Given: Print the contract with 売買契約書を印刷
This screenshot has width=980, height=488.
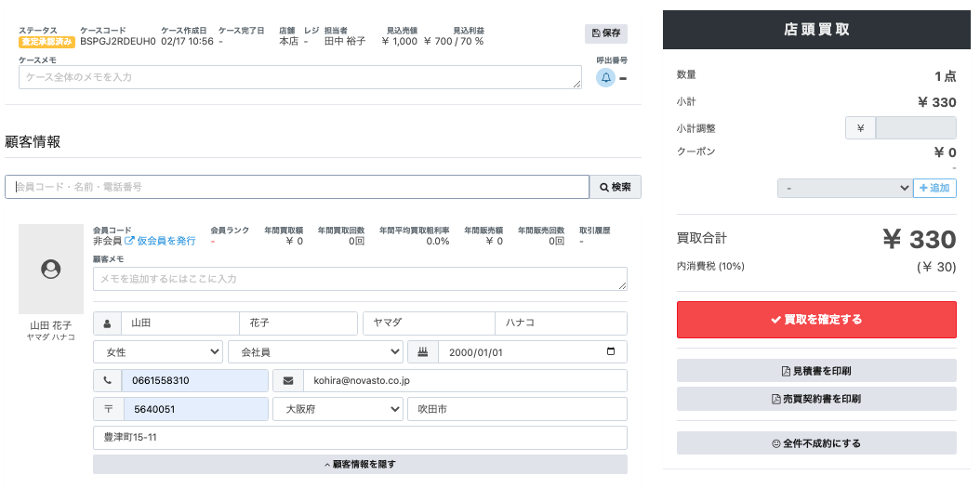Looking at the screenshot, I should coord(816,399).
